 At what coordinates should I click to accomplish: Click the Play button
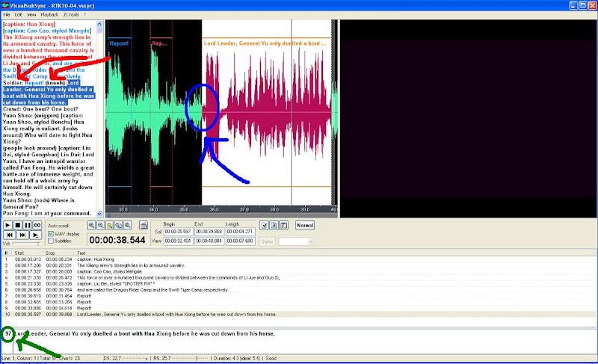[8, 225]
